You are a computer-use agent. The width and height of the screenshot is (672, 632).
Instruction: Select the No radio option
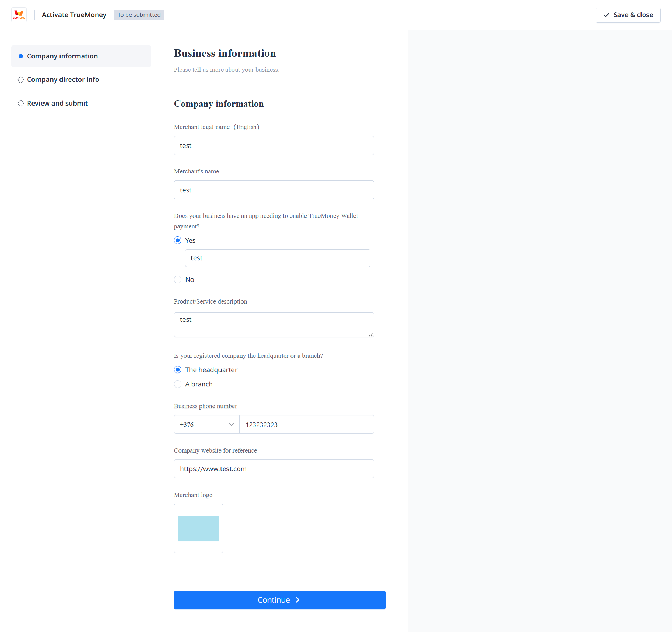point(178,279)
